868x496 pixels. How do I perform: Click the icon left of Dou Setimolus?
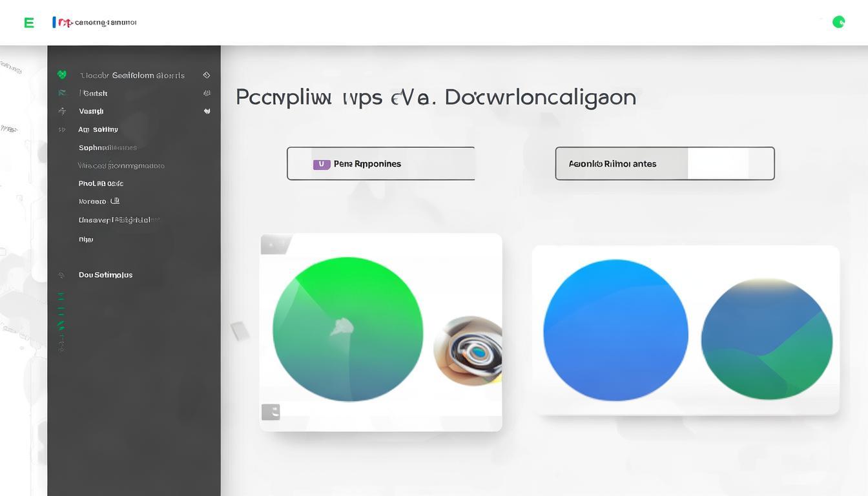click(x=62, y=275)
